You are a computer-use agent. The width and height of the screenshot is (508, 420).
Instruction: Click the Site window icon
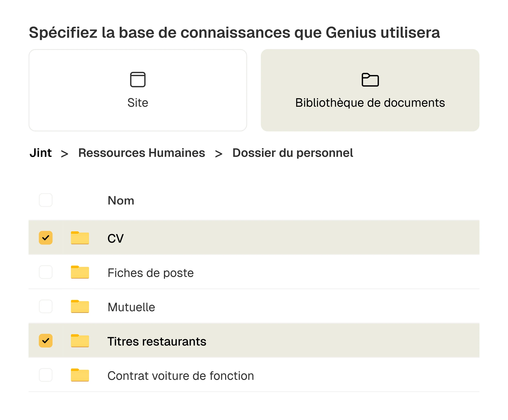[x=138, y=79]
